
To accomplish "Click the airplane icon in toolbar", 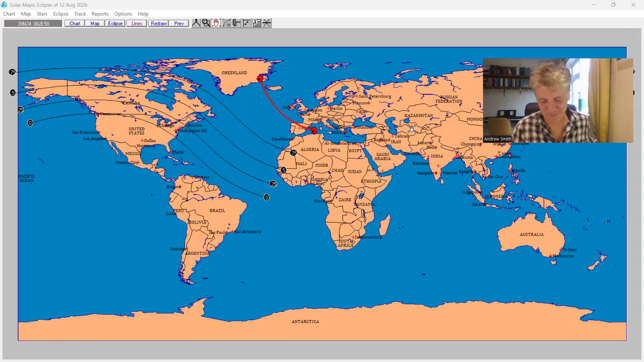I will (x=226, y=23).
